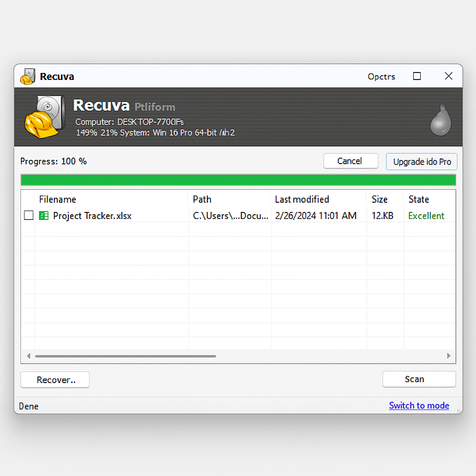Maximize the Recuva window
The height and width of the screenshot is (476, 476).
(417, 76)
